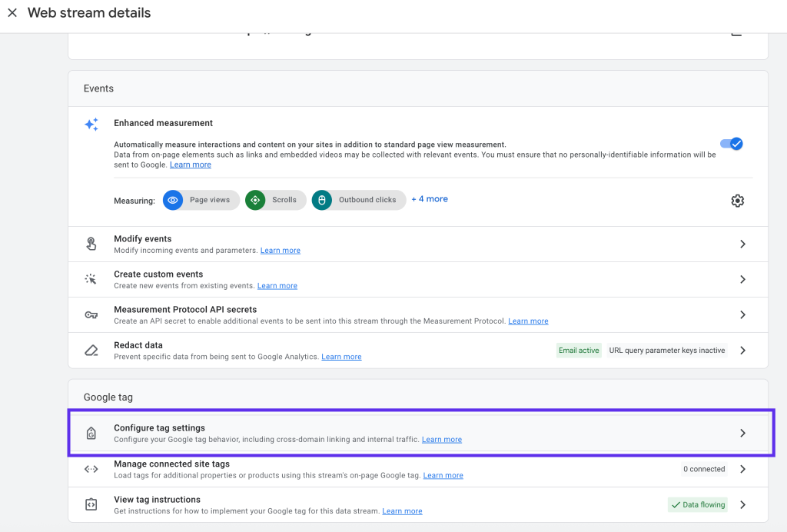787x532 pixels.
Task: Click the Page views eye icon
Action: tap(173, 200)
